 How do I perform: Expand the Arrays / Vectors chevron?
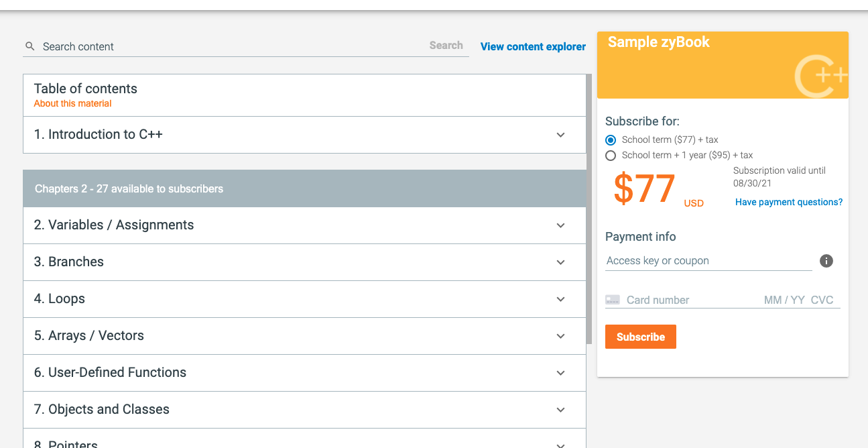560,336
